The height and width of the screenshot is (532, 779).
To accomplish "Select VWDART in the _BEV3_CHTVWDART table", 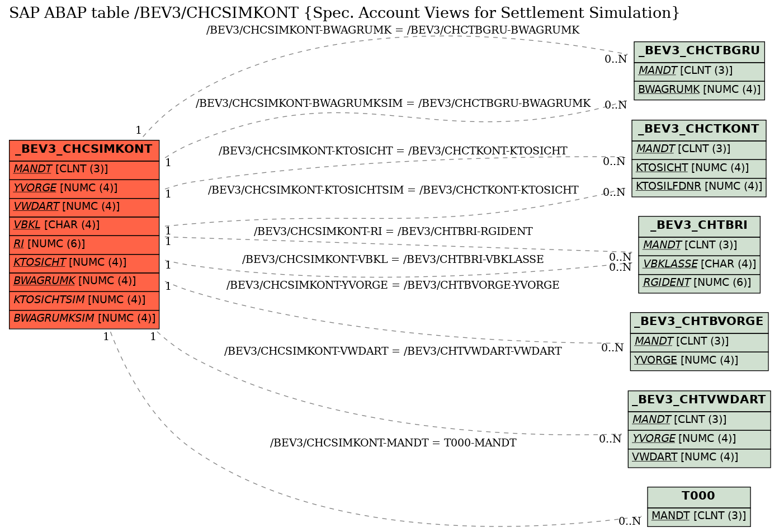I will [x=699, y=457].
